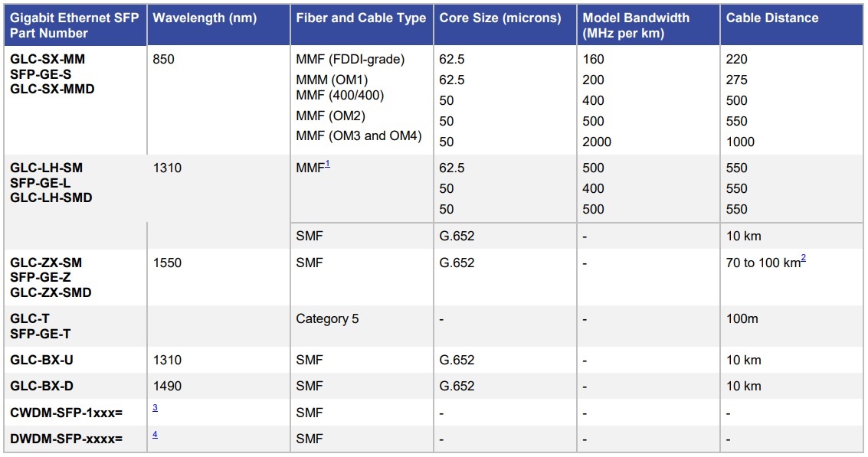Click the Model Bandwidth header cell

tap(636, 25)
